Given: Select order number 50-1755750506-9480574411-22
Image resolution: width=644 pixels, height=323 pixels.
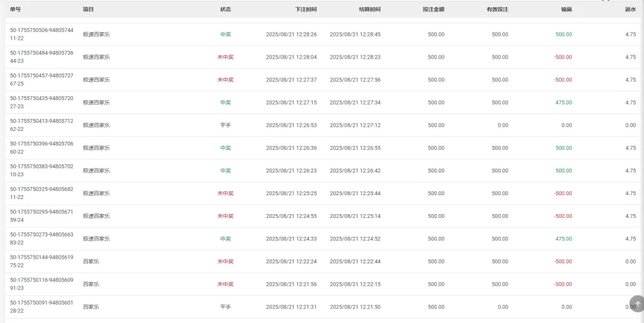Looking at the screenshot, I should [42, 34].
